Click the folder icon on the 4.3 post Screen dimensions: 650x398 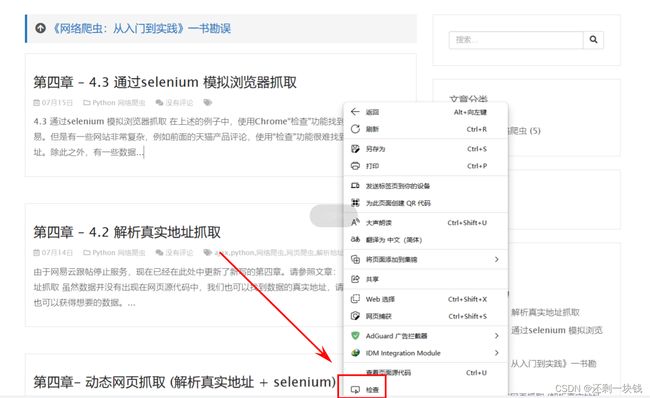[87, 102]
